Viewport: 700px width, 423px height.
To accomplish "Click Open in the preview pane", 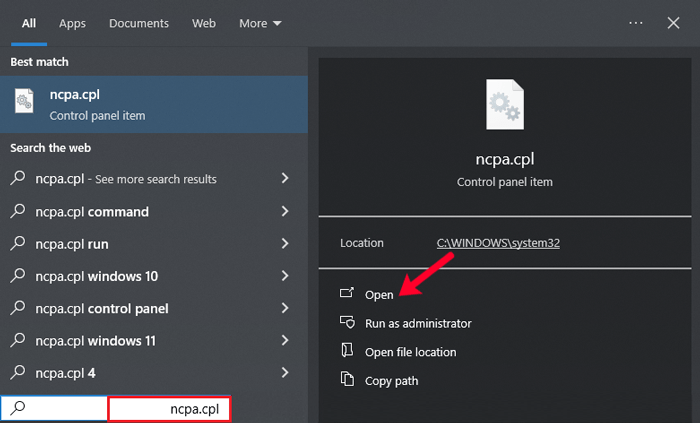I will coord(379,295).
